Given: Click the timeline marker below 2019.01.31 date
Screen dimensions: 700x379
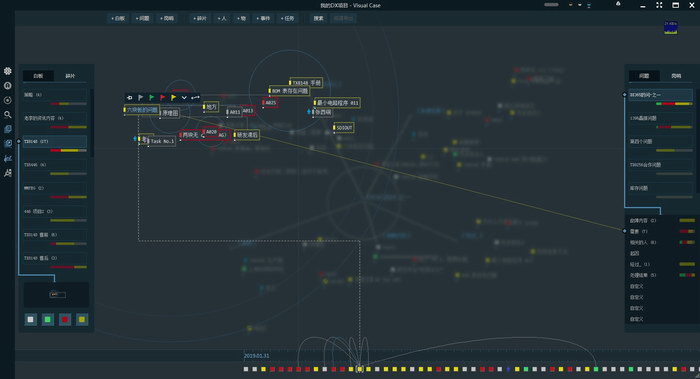Looking at the screenshot, I should coord(246,369).
